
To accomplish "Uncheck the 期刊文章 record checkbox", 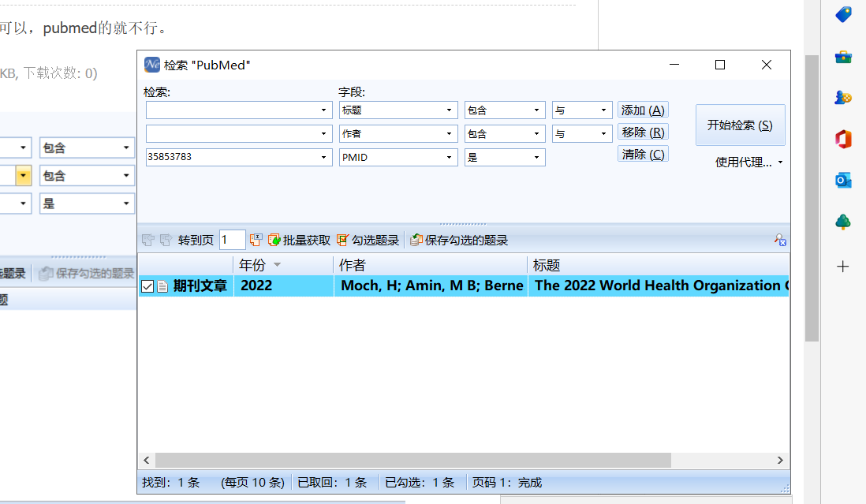I will tap(147, 286).
